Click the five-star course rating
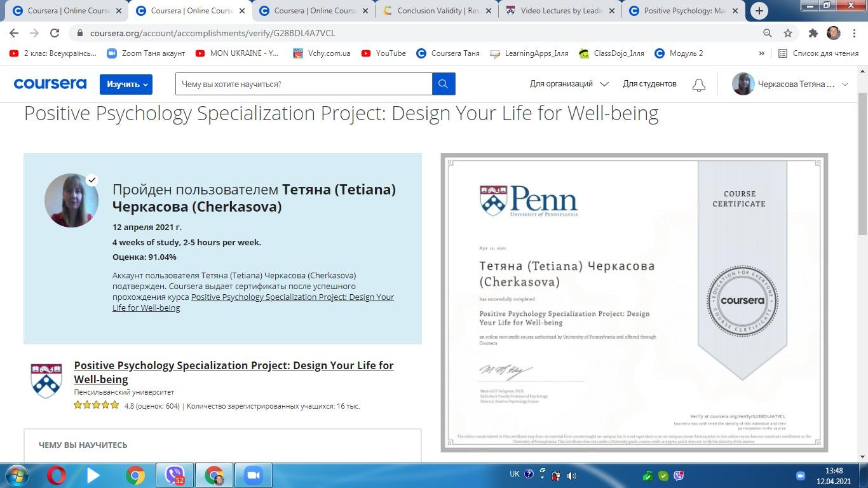The image size is (868, 488). [x=97, y=405]
